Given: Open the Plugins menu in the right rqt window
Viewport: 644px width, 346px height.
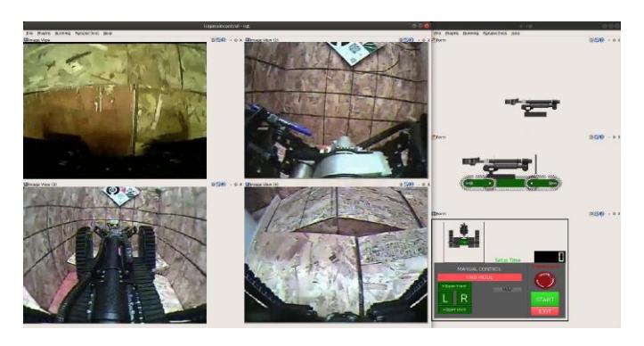Looking at the screenshot, I should 452,33.
